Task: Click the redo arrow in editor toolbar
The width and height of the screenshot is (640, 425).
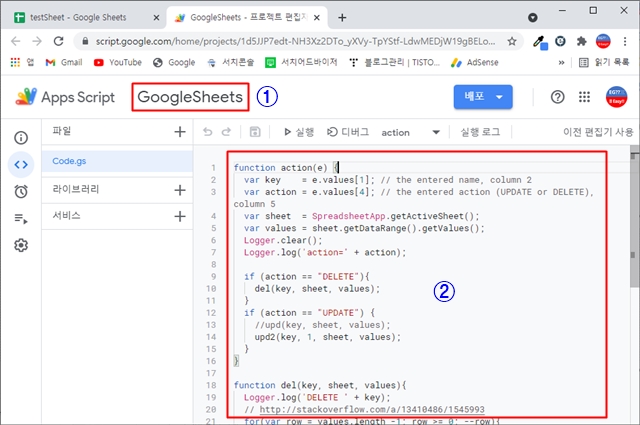Action: (226, 131)
